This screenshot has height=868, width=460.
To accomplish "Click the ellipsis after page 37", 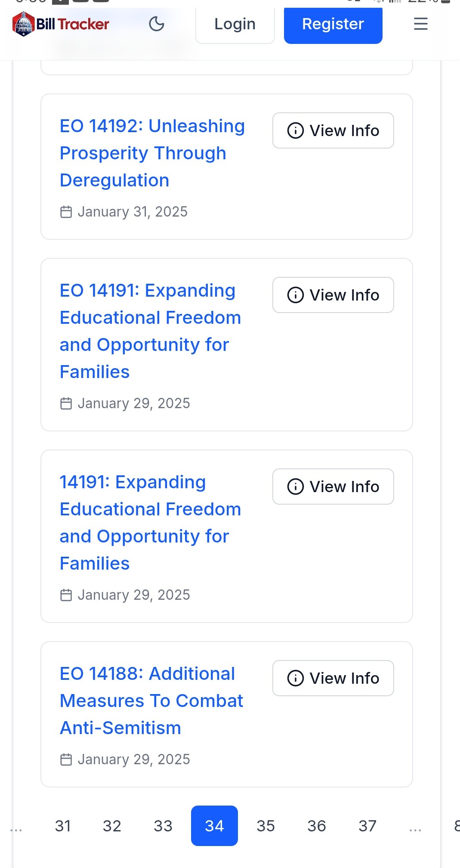I will pos(415,828).
